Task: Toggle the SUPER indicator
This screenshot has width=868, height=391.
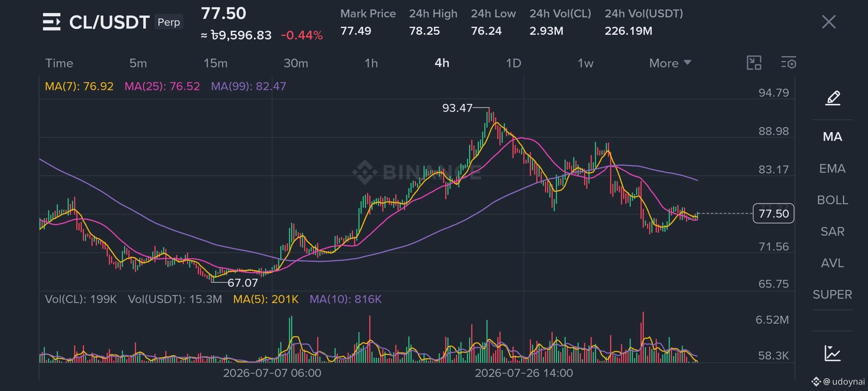Action: [x=833, y=294]
